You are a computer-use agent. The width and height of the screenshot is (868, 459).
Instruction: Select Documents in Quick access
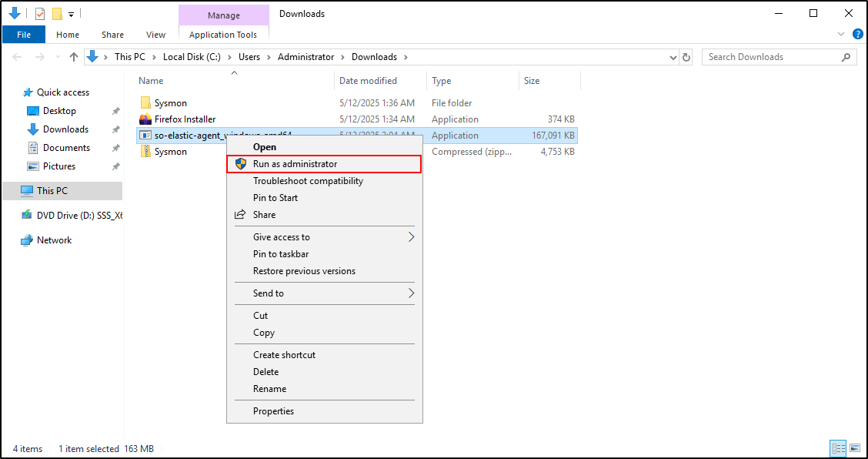pyautogui.click(x=66, y=148)
